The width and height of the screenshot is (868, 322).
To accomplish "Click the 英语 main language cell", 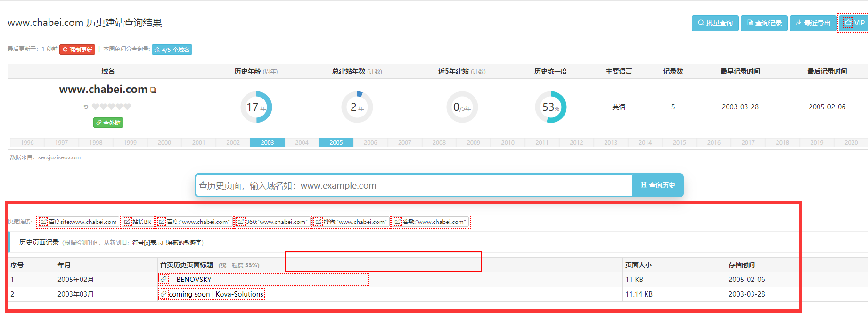I will coord(619,107).
